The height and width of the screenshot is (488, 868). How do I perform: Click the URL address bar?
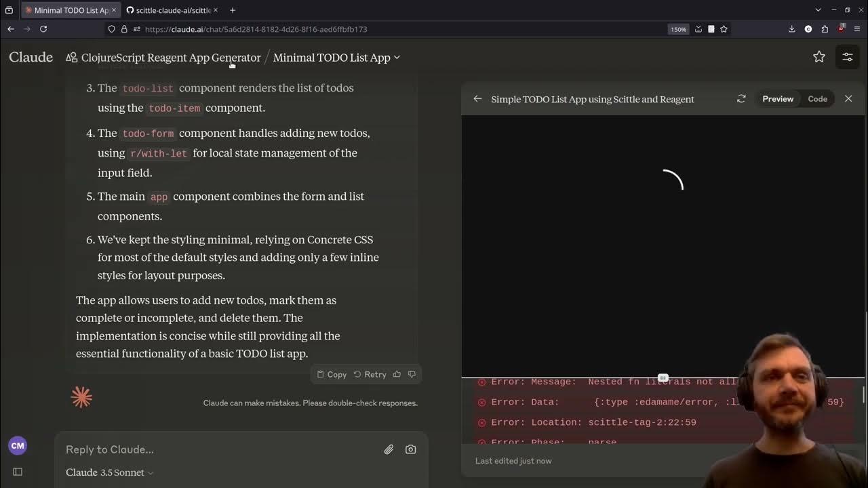click(400, 29)
